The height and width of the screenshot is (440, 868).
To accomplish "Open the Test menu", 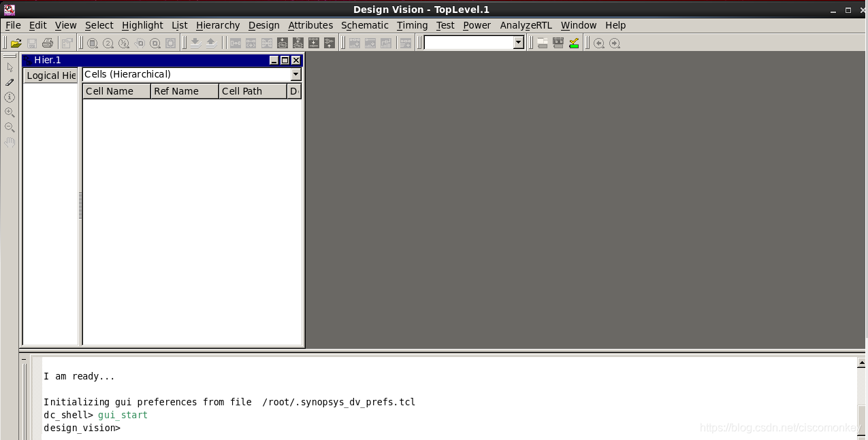I will pos(445,25).
